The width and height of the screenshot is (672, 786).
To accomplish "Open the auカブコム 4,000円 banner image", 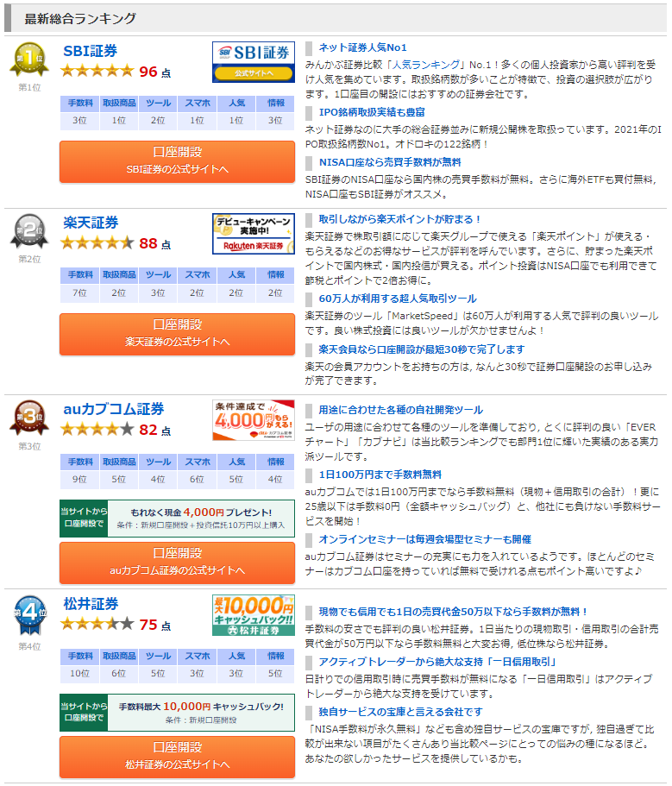I will click(253, 420).
